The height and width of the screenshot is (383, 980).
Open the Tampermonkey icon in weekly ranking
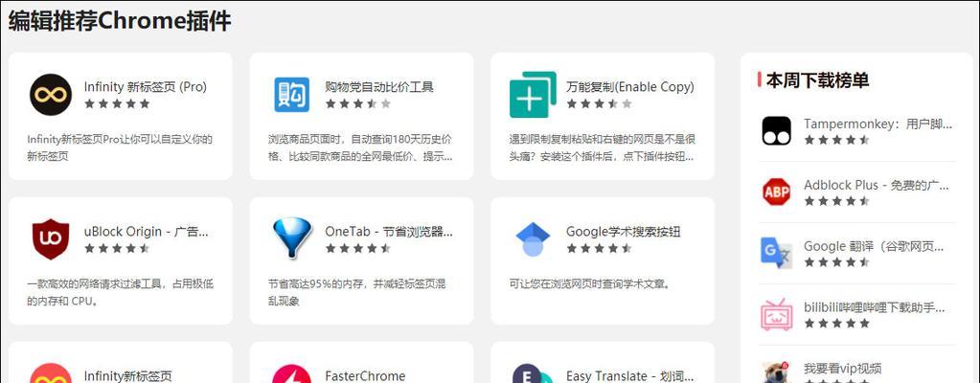point(776,130)
